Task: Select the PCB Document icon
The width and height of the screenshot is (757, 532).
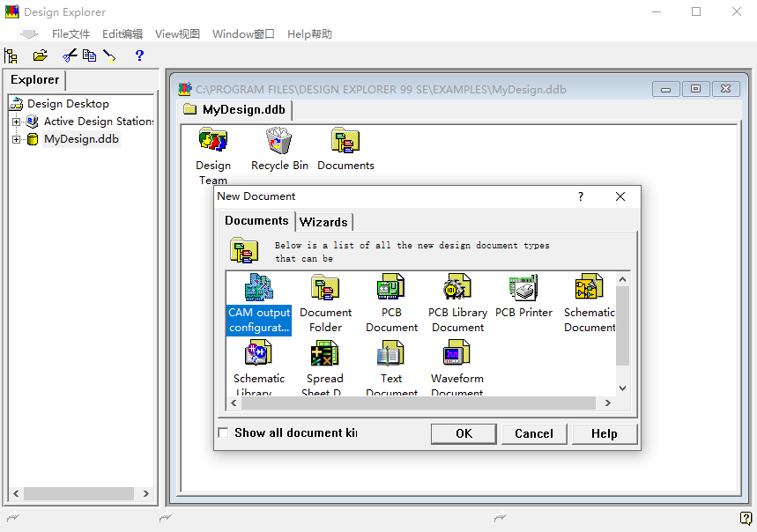Action: coord(391,289)
